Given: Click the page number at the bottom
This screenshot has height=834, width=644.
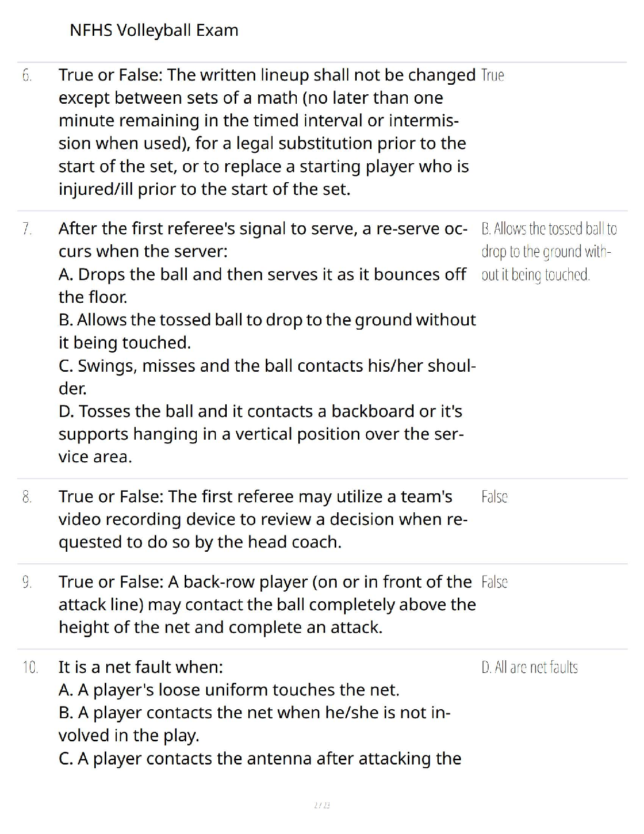Looking at the screenshot, I should pos(321,805).
